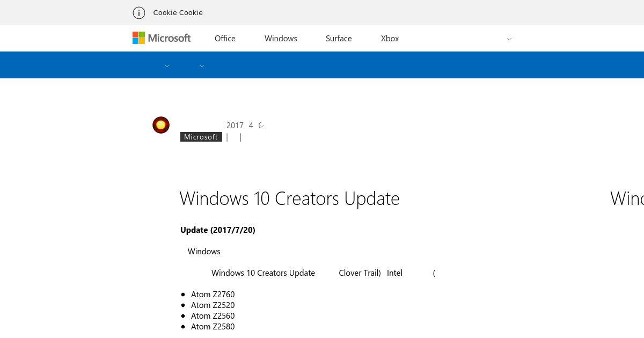Click the Atom Z2520 list item
644x338 pixels.
[213, 305]
